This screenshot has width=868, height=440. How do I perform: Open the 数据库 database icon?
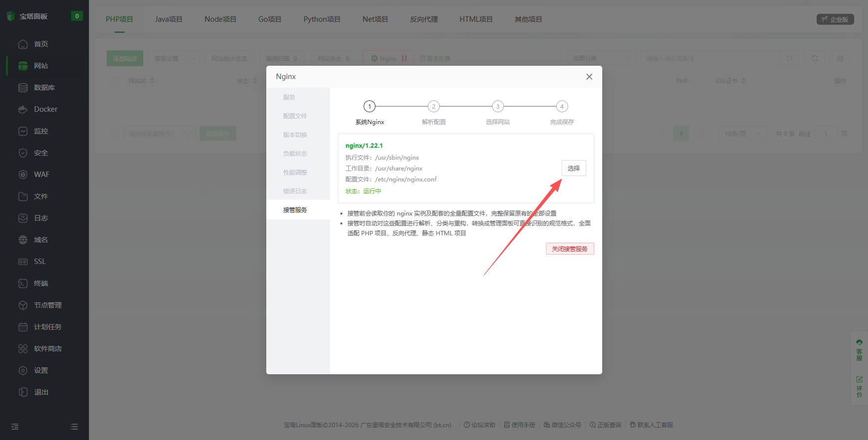(x=23, y=88)
